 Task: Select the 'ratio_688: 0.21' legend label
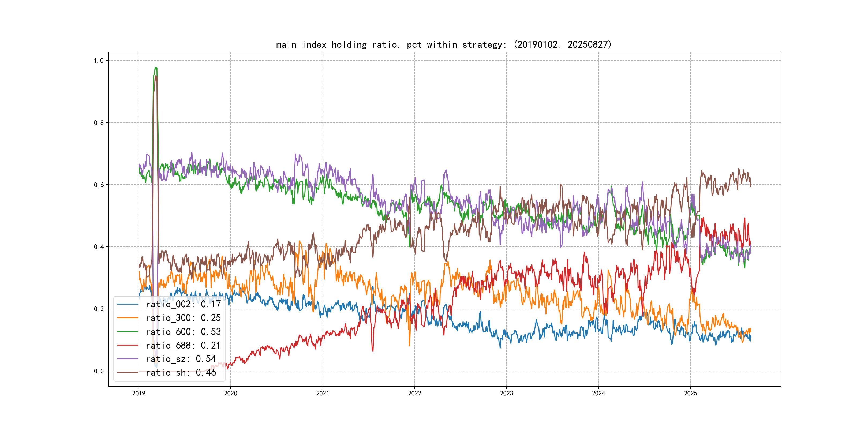pos(183,345)
